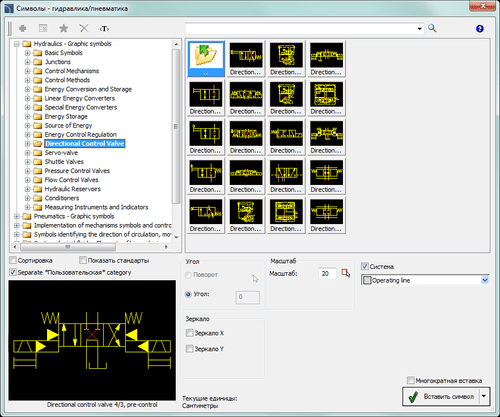Open the search field dropdown arrow
The image size is (500, 417).
click(419, 29)
